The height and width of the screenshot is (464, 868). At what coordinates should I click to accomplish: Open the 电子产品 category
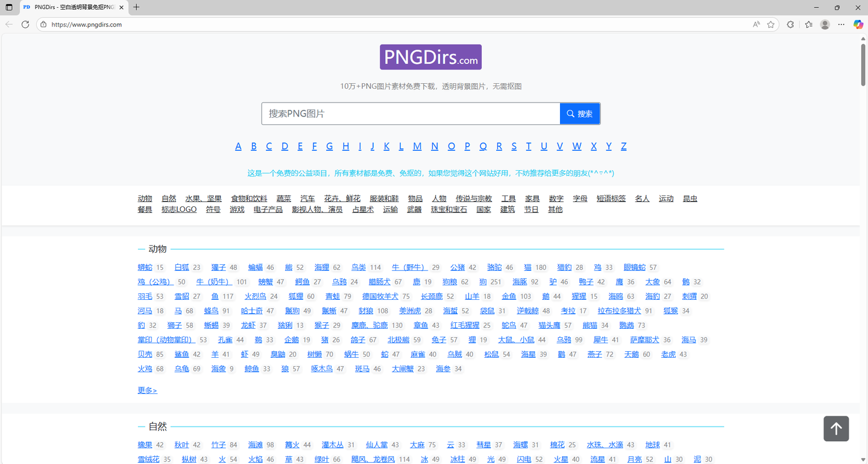[x=268, y=209]
